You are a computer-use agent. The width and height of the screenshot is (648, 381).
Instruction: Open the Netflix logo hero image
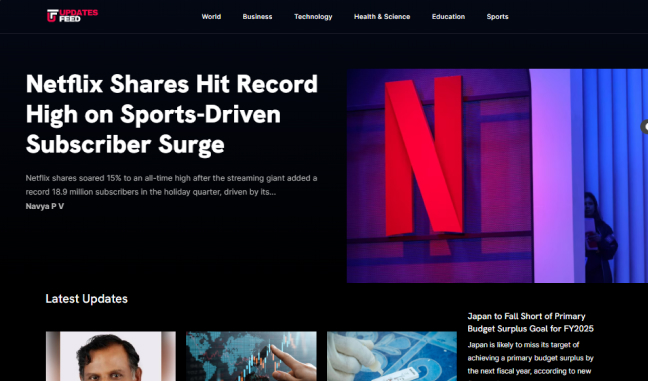(497, 176)
